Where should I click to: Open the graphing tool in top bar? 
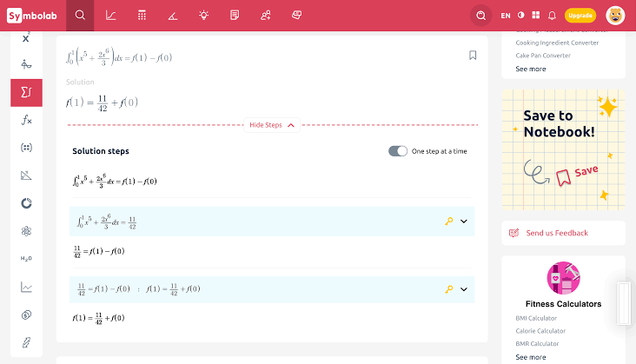pyautogui.click(x=111, y=15)
